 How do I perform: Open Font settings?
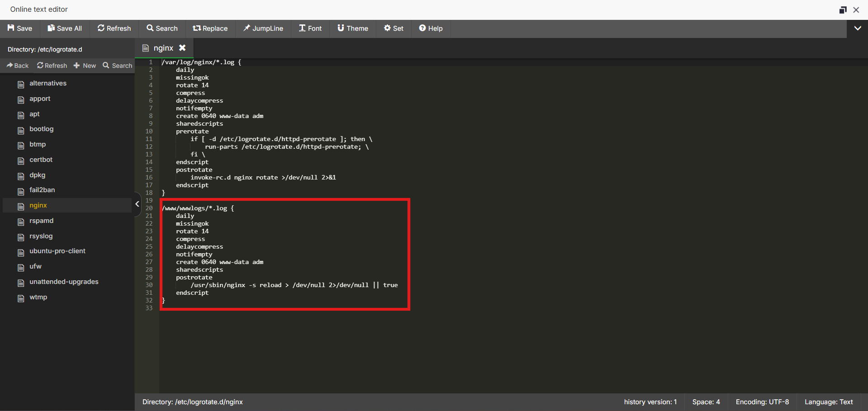pos(310,28)
